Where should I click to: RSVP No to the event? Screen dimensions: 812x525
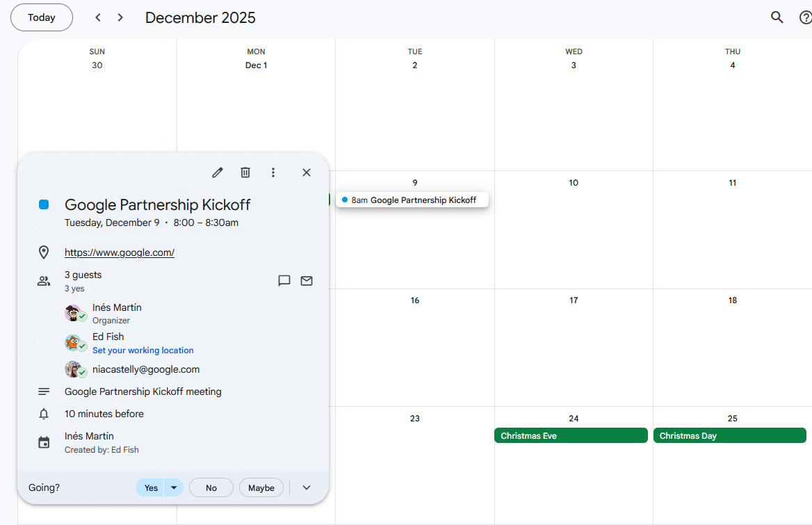click(211, 488)
